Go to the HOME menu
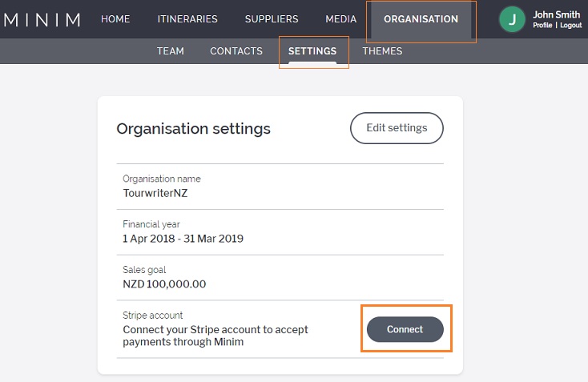 click(x=115, y=19)
